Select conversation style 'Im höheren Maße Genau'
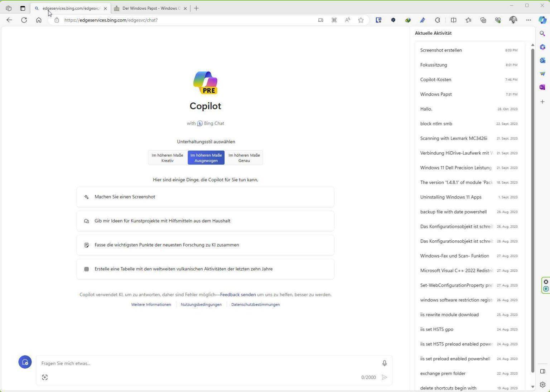The image size is (550, 392). pyautogui.click(x=243, y=157)
